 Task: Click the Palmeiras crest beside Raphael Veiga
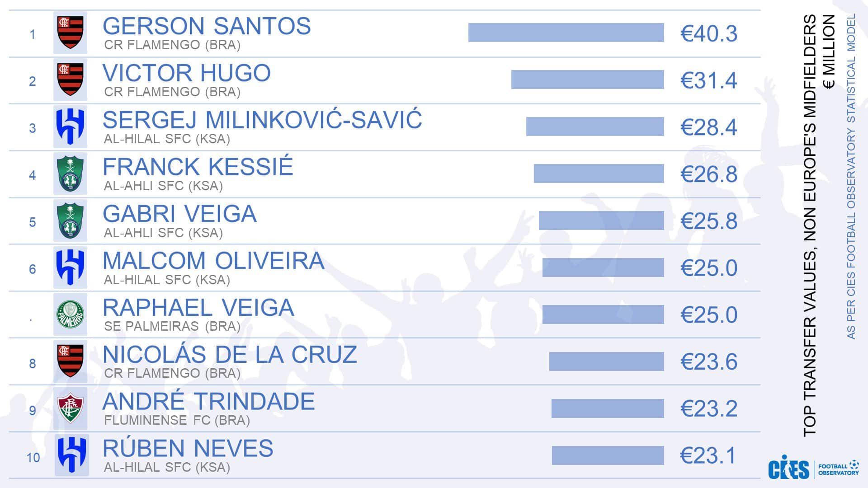click(70, 314)
